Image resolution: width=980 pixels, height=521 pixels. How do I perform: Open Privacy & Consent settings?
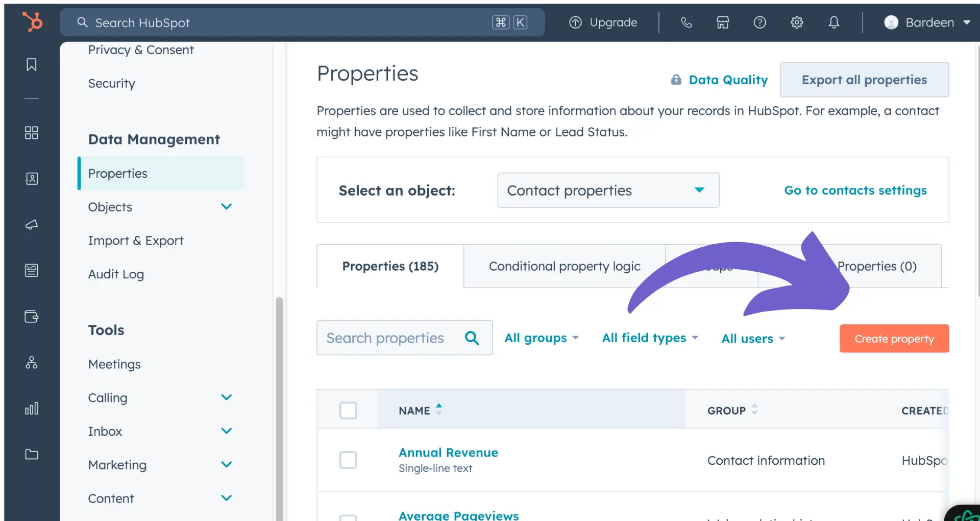click(x=141, y=50)
